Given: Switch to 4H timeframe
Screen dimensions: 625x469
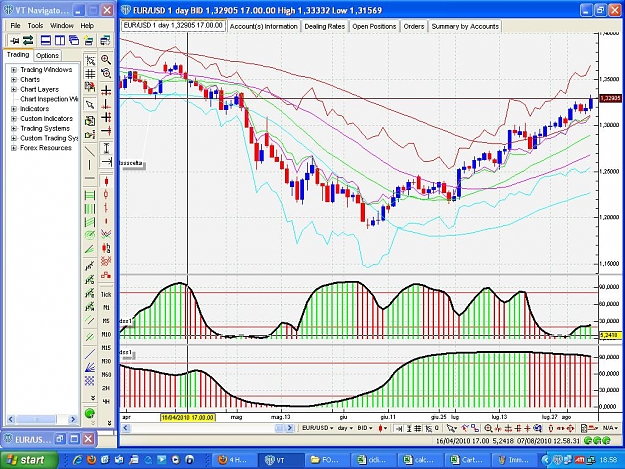Looking at the screenshot, I should click(x=106, y=402).
